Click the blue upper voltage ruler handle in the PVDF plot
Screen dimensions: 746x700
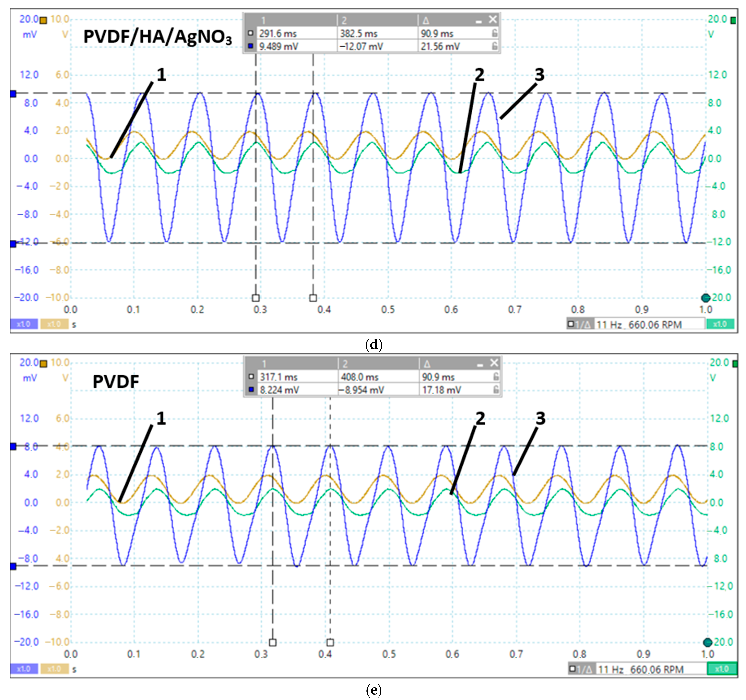[x=13, y=446]
